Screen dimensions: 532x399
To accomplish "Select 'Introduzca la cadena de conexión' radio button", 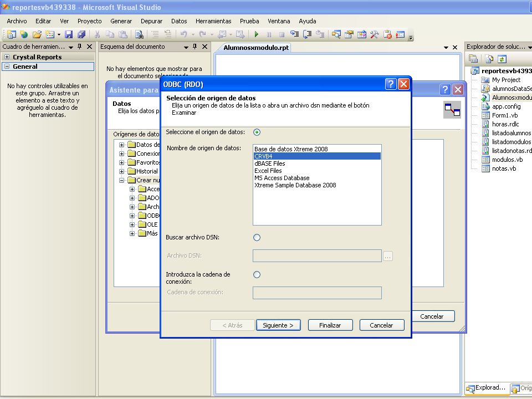I will tap(257, 274).
